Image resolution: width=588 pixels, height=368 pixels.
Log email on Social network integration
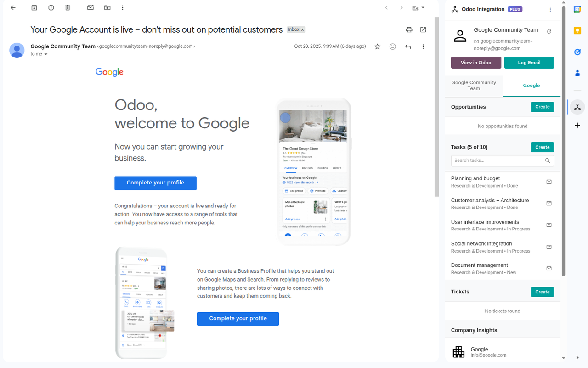click(x=548, y=247)
